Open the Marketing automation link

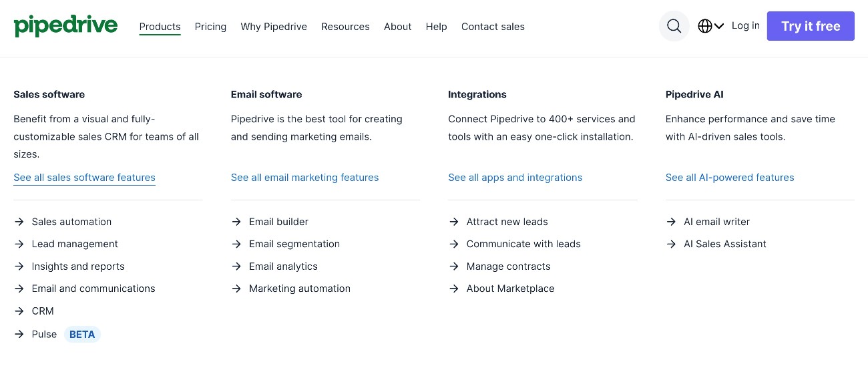pyautogui.click(x=300, y=289)
